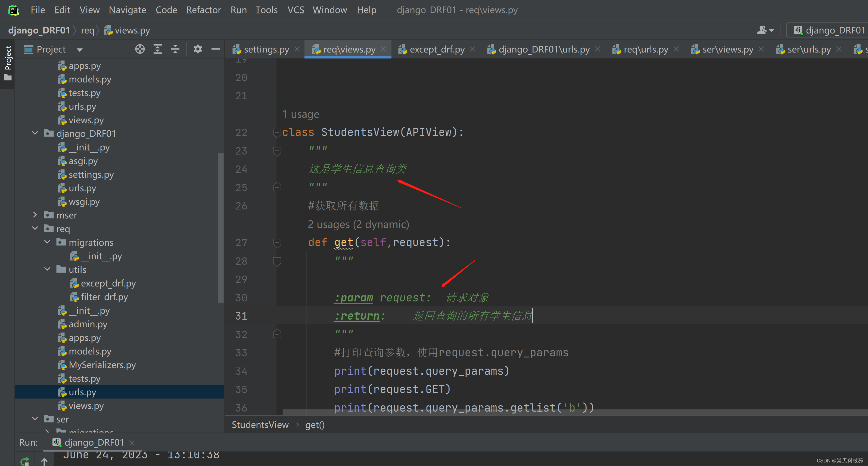Toggle fold marker at line 32 docstring end
The height and width of the screenshot is (466, 868).
pyautogui.click(x=277, y=334)
